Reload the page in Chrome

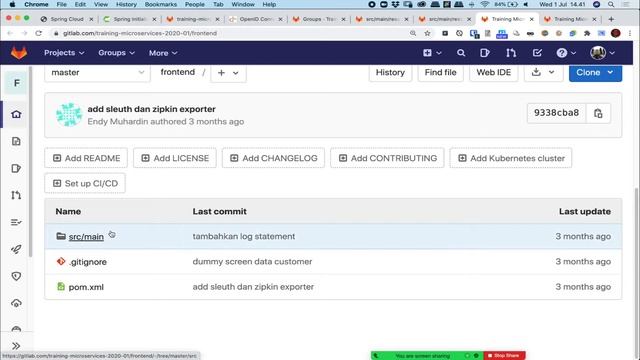tap(38, 33)
